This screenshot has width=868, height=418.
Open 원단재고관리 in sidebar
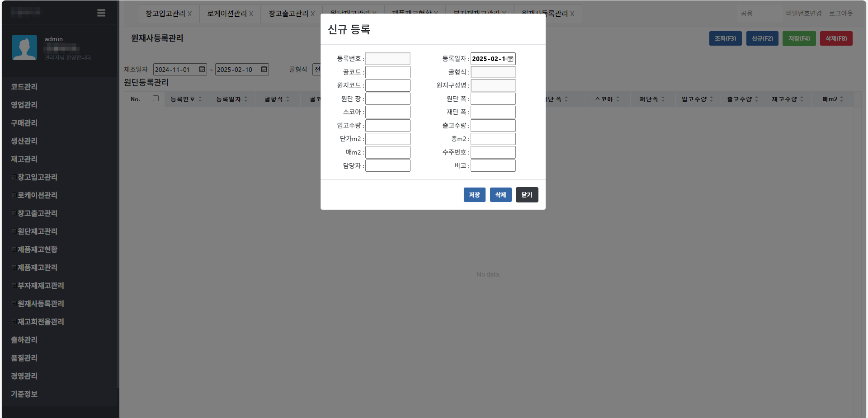pyautogui.click(x=38, y=231)
